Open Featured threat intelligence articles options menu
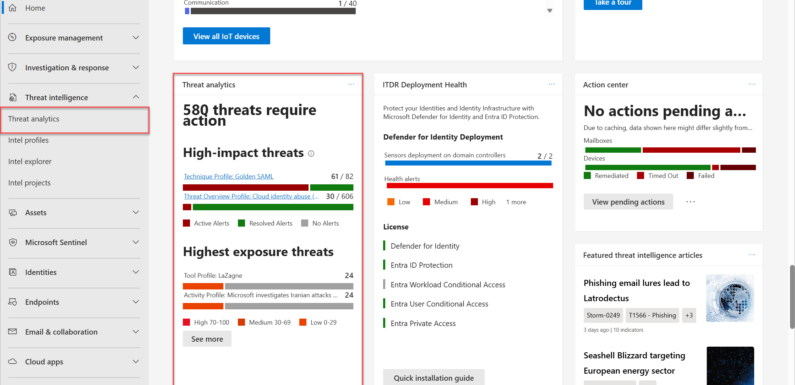This screenshot has height=385, width=795. click(752, 255)
